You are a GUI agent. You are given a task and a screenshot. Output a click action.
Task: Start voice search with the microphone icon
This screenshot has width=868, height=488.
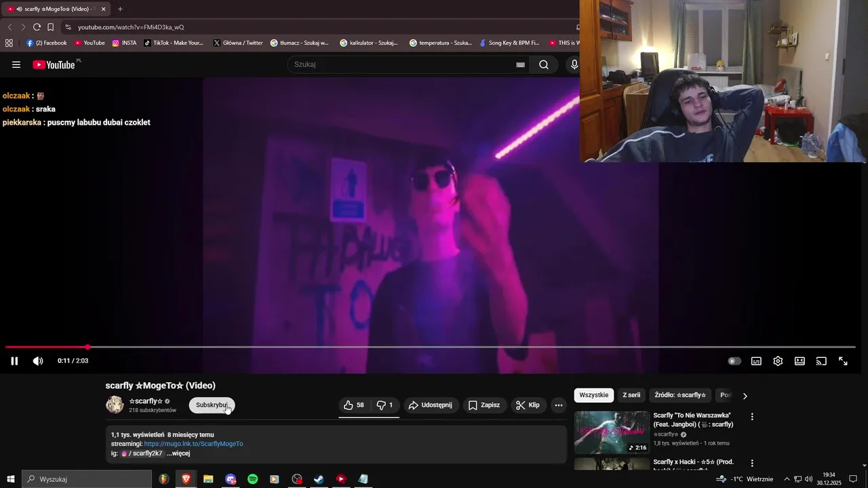click(574, 64)
